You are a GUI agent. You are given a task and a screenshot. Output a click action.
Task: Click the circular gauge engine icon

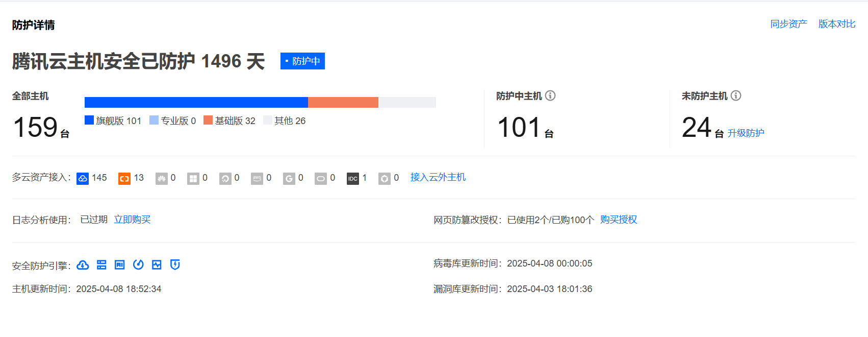pyautogui.click(x=138, y=264)
